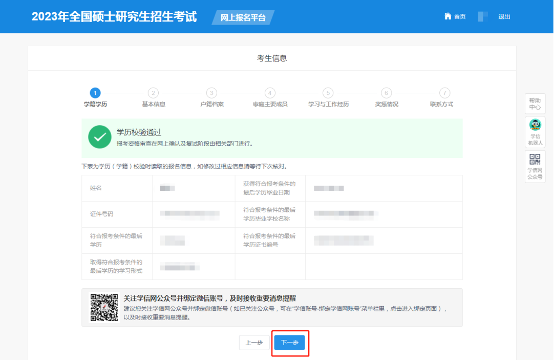Screen dimensions: 554x360
Task: Select step 7 联系方式
Action: point(442,98)
